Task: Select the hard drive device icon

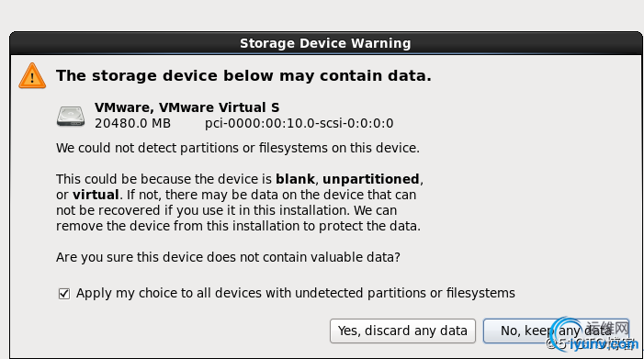Action: (x=71, y=116)
